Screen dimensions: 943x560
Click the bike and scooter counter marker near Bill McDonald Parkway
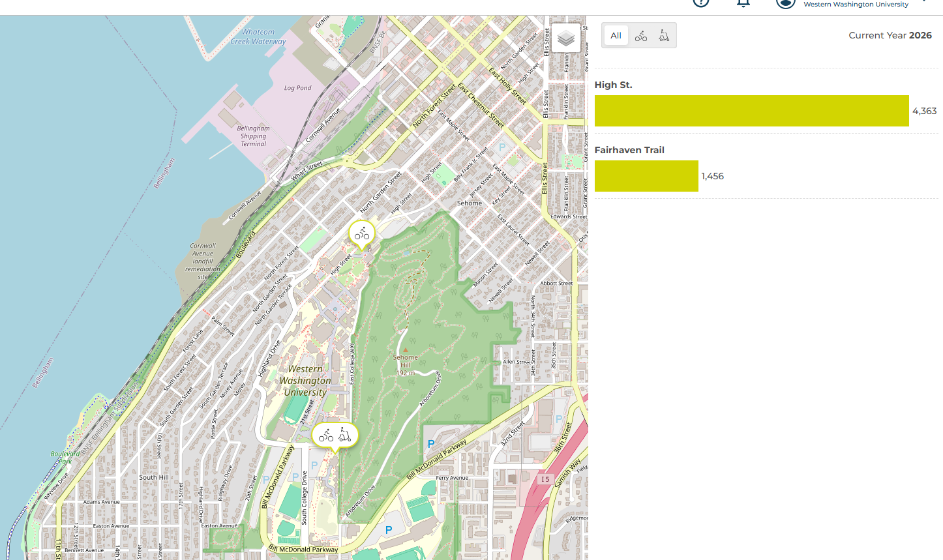click(335, 437)
